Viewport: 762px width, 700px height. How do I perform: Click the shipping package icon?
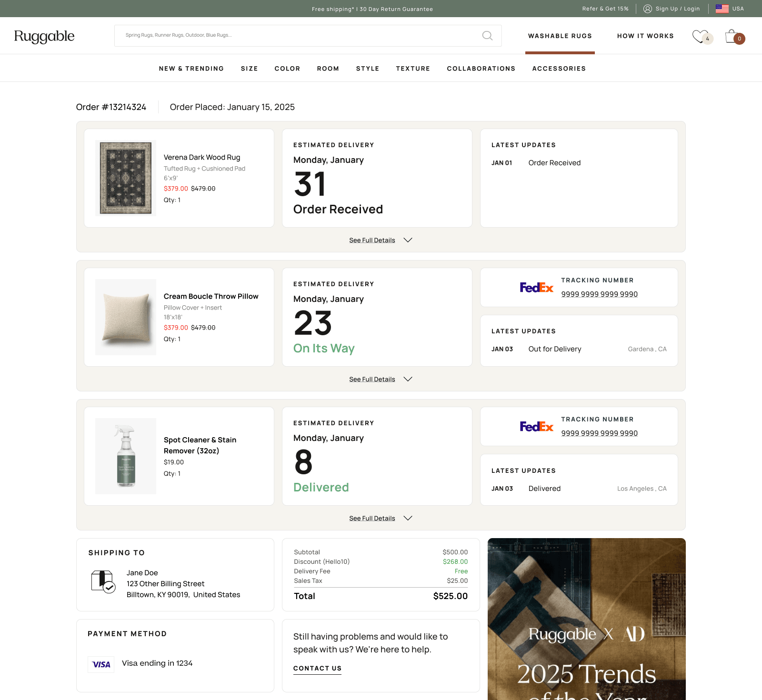(103, 581)
